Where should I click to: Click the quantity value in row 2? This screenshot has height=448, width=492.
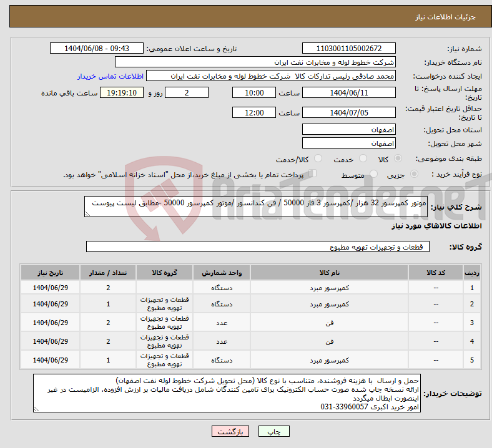click(108, 304)
